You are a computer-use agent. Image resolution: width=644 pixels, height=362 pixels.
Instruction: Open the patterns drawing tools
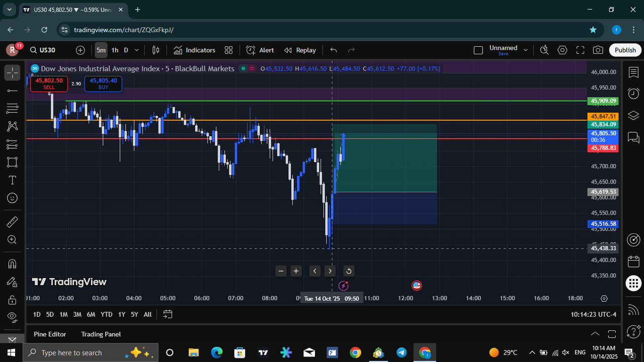click(13, 126)
